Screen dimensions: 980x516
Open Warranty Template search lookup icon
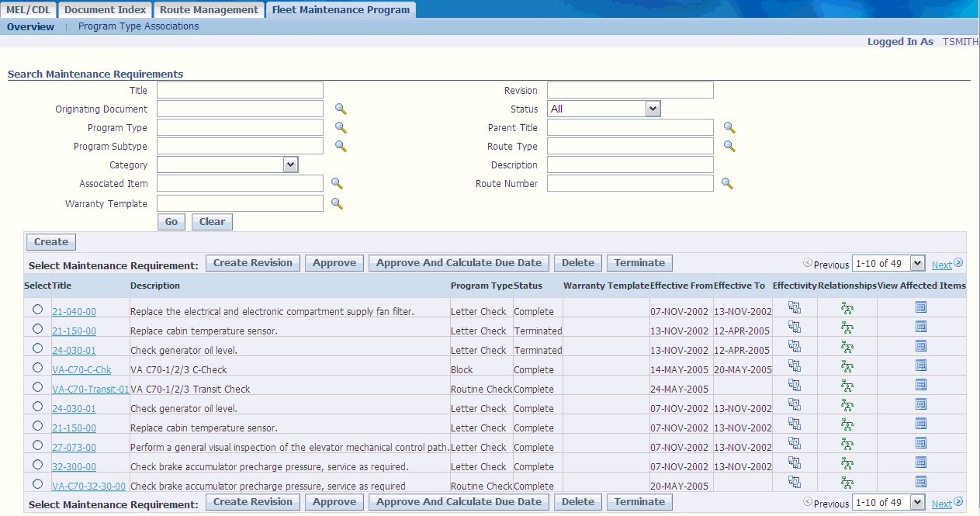(x=337, y=203)
